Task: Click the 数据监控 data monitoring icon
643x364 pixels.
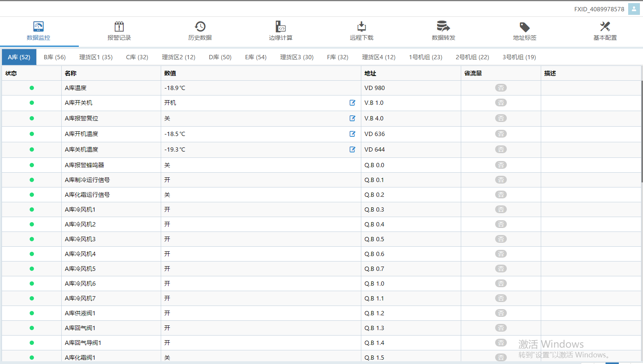Action: click(38, 27)
